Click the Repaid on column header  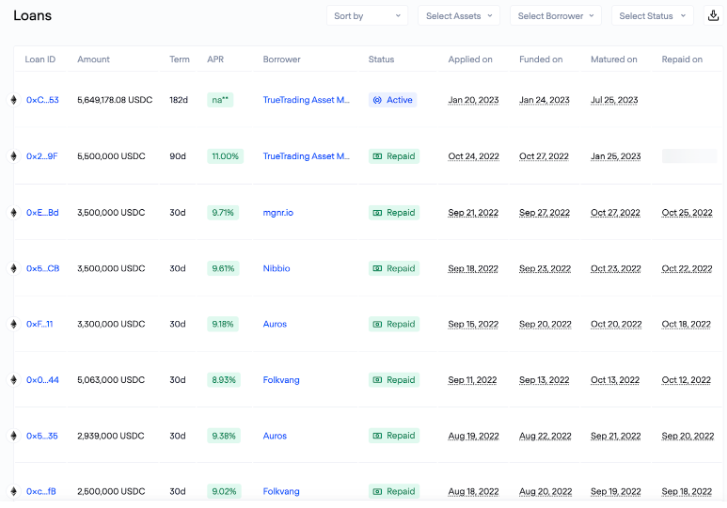[682, 59]
